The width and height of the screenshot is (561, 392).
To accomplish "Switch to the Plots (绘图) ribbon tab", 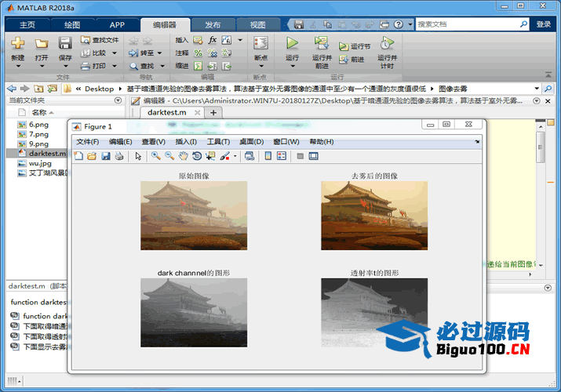I will [x=72, y=24].
